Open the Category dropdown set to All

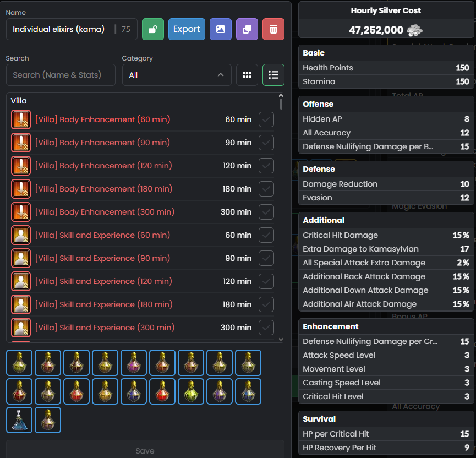tap(176, 75)
